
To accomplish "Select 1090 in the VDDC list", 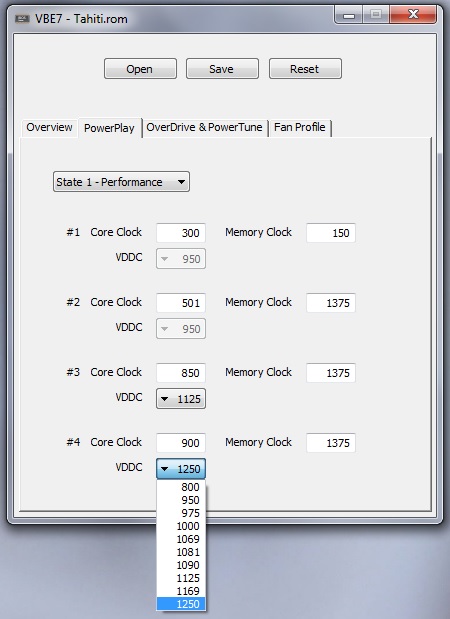I will (181, 565).
